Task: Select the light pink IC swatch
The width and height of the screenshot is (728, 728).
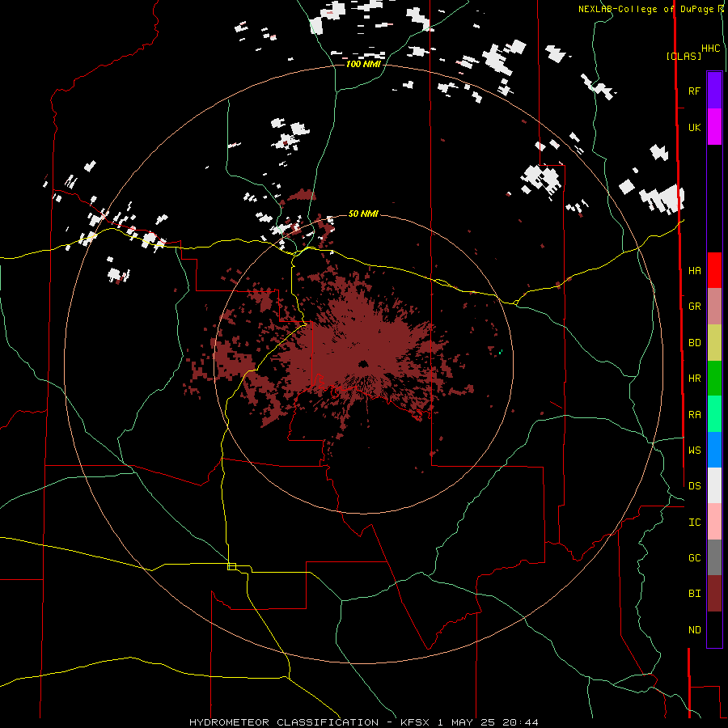Action: (714, 522)
